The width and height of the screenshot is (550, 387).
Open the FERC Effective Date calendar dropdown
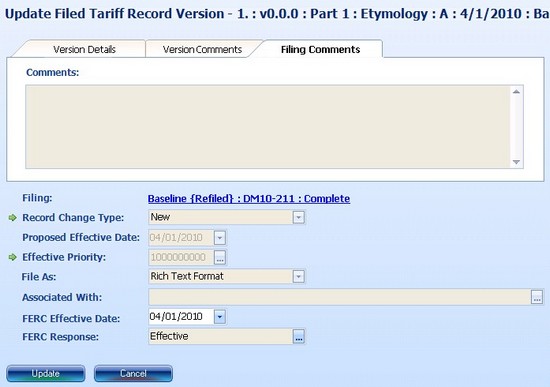[x=220, y=317]
